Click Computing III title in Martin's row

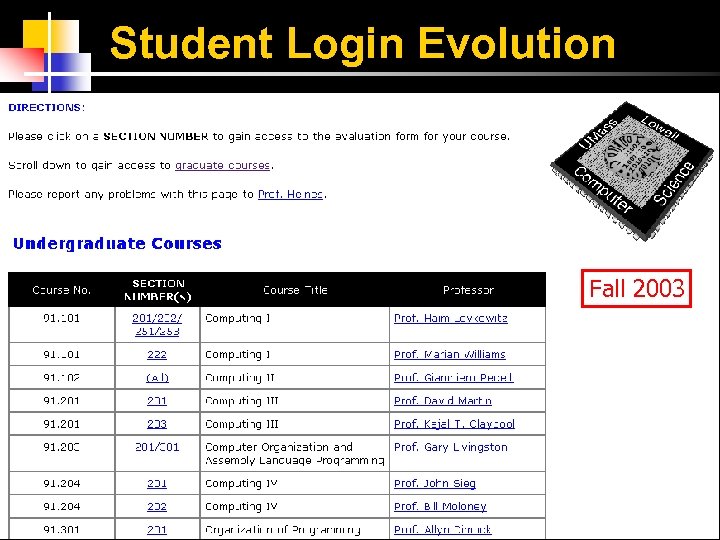pos(242,401)
